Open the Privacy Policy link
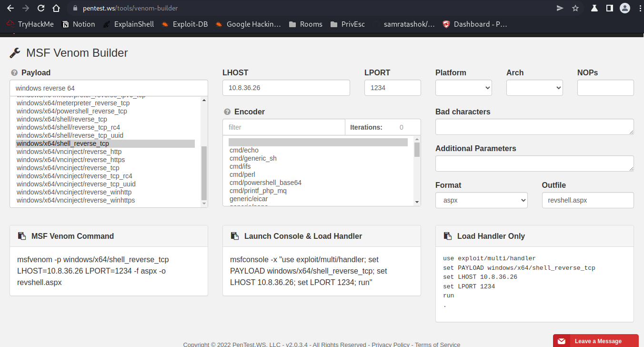The width and height of the screenshot is (644, 347). [x=391, y=344]
